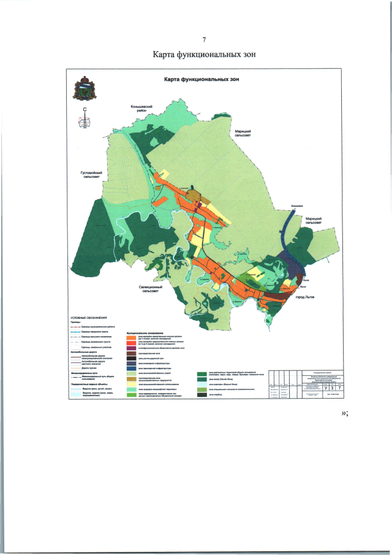
Task: Click the dark blue transport infrastructure swatch
Action: (x=130, y=369)
